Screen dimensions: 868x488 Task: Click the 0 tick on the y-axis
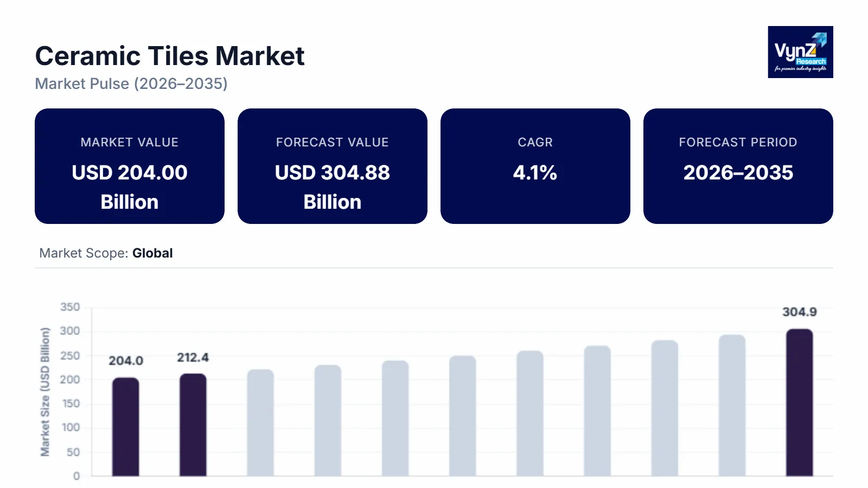[76, 476]
